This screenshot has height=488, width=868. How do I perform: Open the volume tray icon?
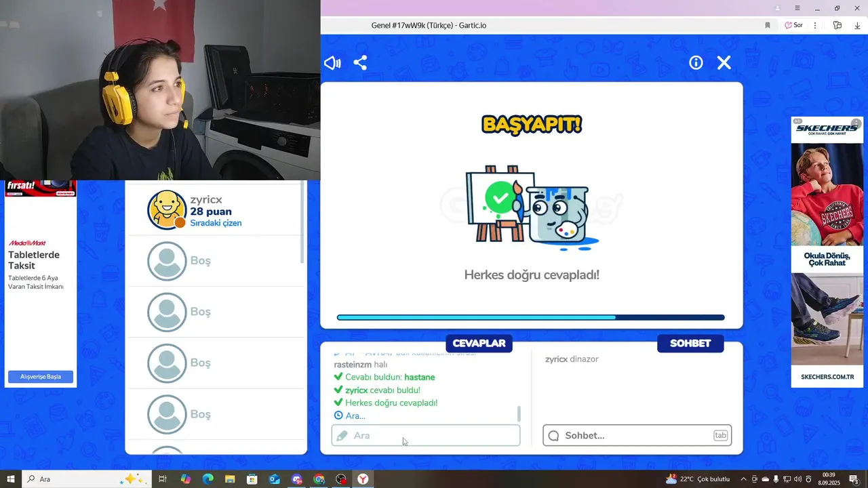coord(797,479)
